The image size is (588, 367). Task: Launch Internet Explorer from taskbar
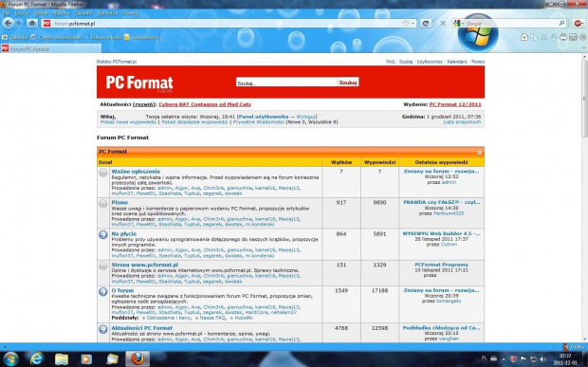pos(36,358)
